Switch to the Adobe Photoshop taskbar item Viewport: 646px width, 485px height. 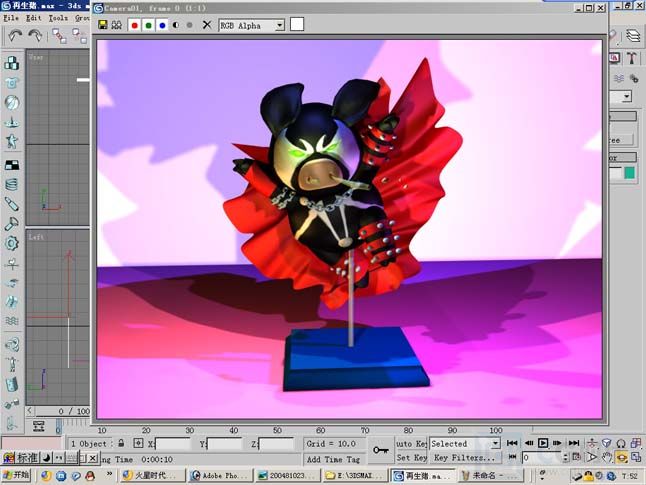[x=220, y=476]
